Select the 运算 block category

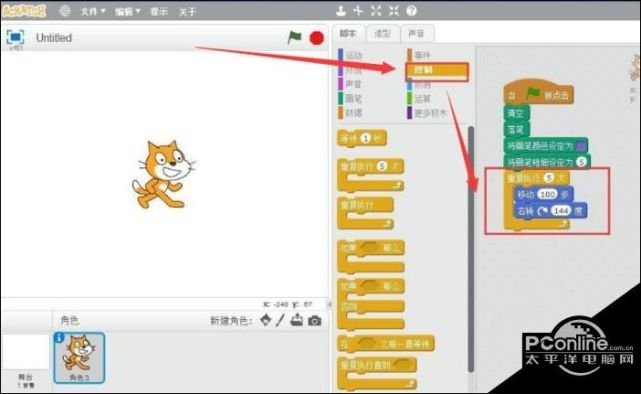(x=419, y=99)
